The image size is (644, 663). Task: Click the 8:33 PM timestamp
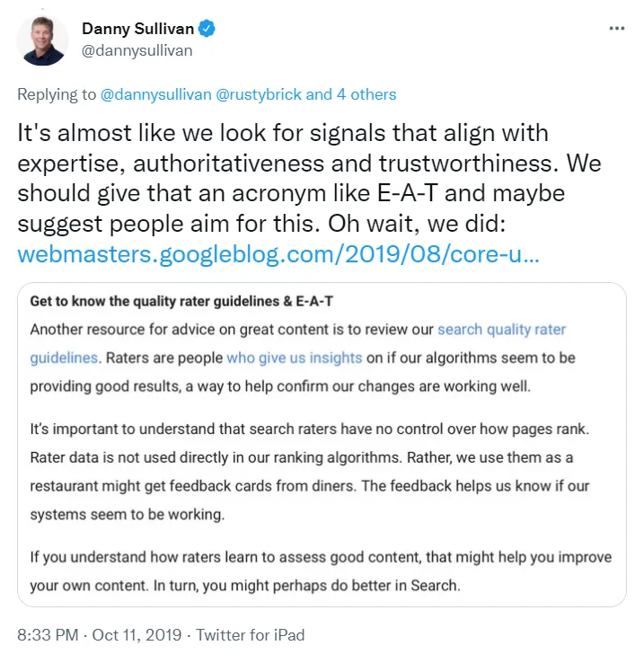48,635
